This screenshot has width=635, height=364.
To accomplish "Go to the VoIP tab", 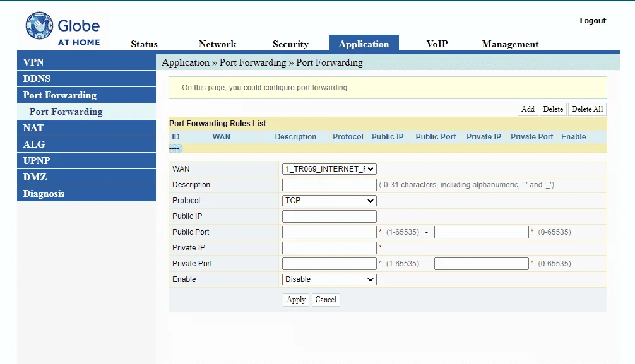I will pos(437,44).
